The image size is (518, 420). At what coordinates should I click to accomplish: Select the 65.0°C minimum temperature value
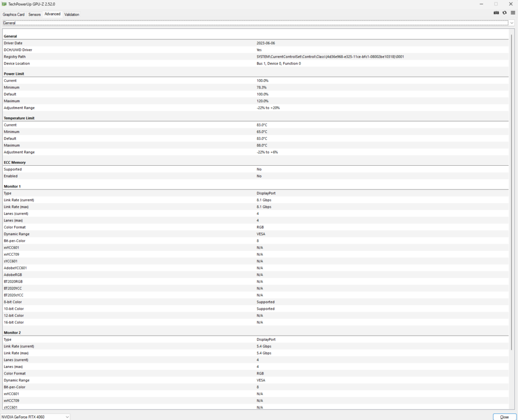(262, 132)
